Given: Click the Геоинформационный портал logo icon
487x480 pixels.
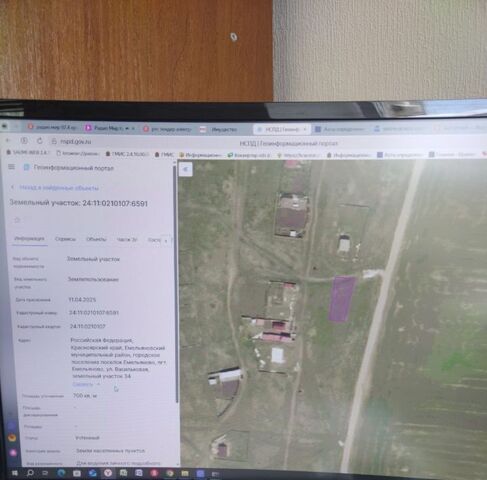Looking at the screenshot, I should 26,167.
